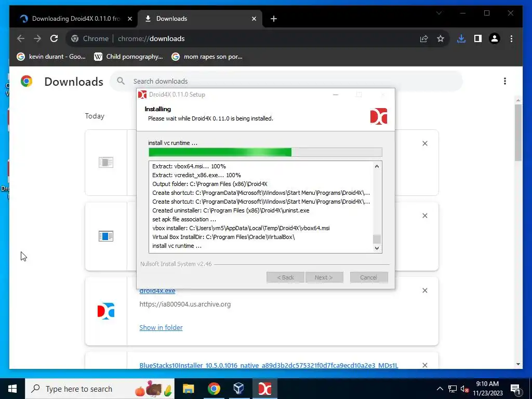
Task: Select the Created uninstaller log line
Action: (x=231, y=210)
